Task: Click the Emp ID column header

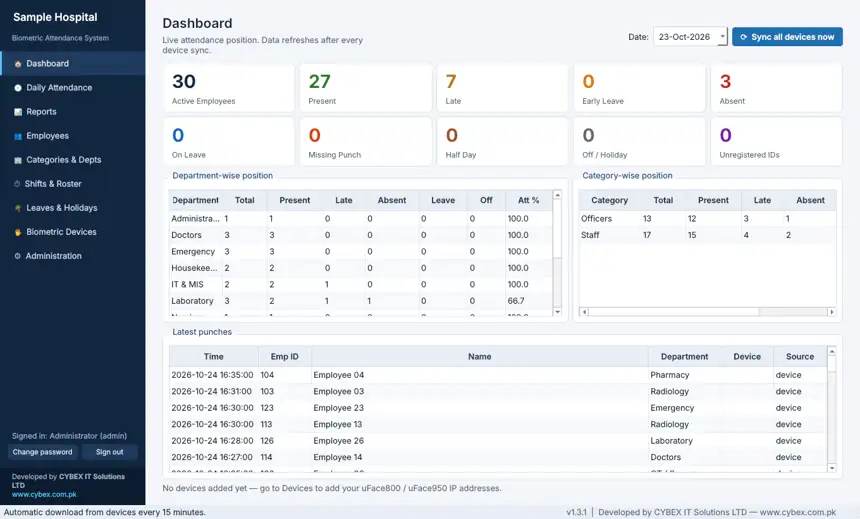Action: point(285,357)
